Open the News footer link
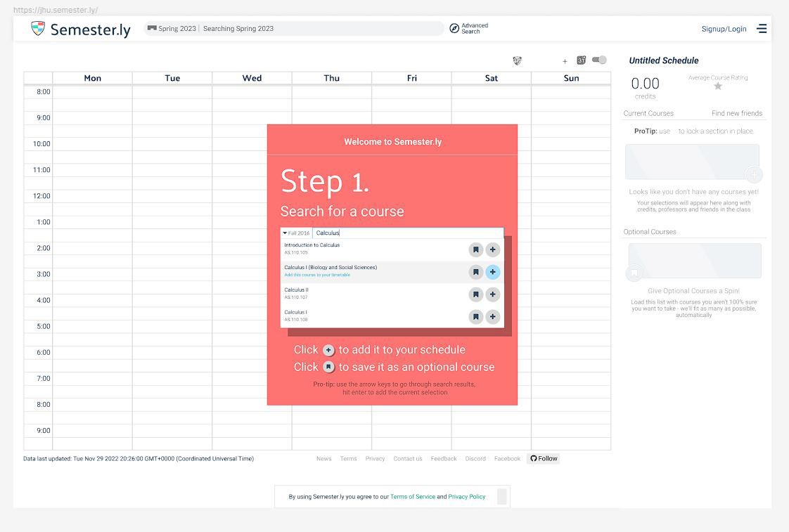This screenshot has height=532, width=789. (324, 459)
